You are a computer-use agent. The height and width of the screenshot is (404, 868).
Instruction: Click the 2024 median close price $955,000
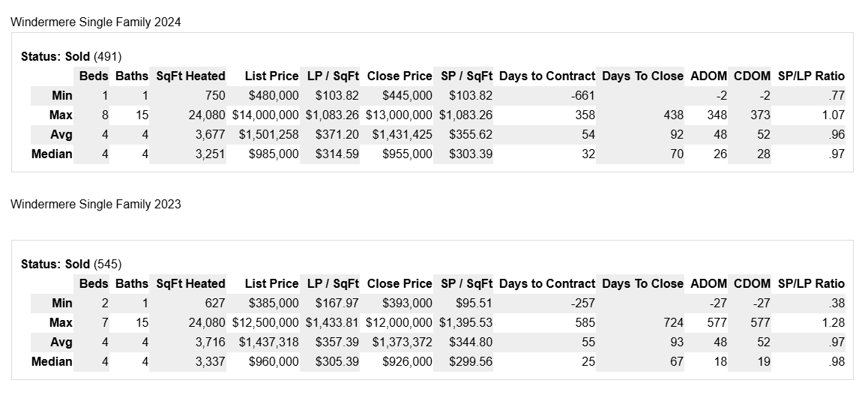coord(407,154)
